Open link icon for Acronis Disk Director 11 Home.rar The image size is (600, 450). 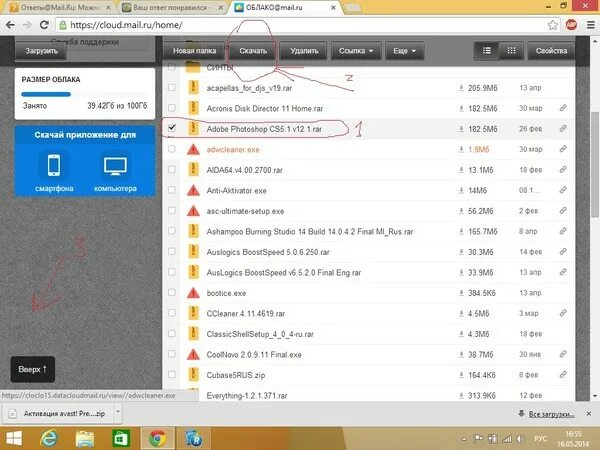click(x=562, y=108)
